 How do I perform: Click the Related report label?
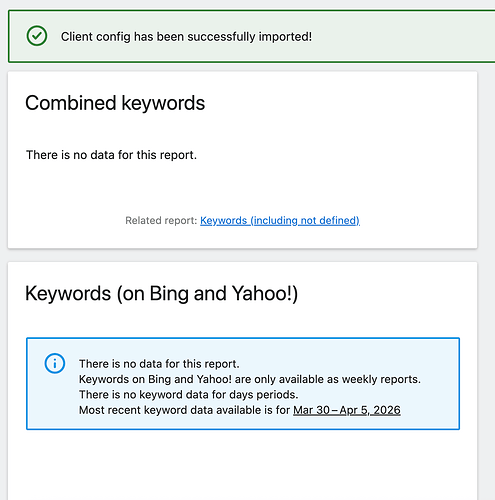tap(161, 220)
